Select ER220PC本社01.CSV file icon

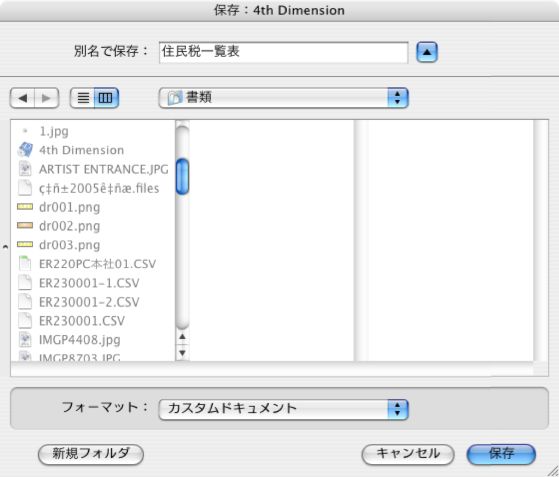tap(25, 263)
